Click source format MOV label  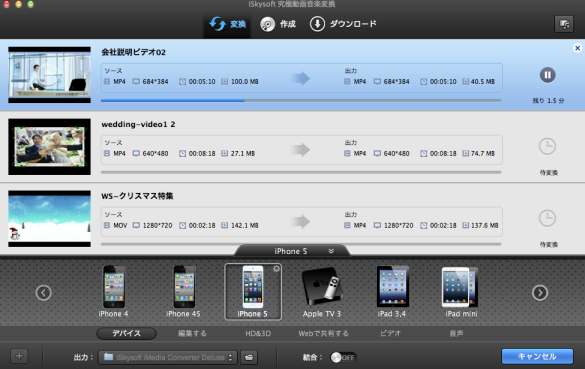(x=120, y=225)
